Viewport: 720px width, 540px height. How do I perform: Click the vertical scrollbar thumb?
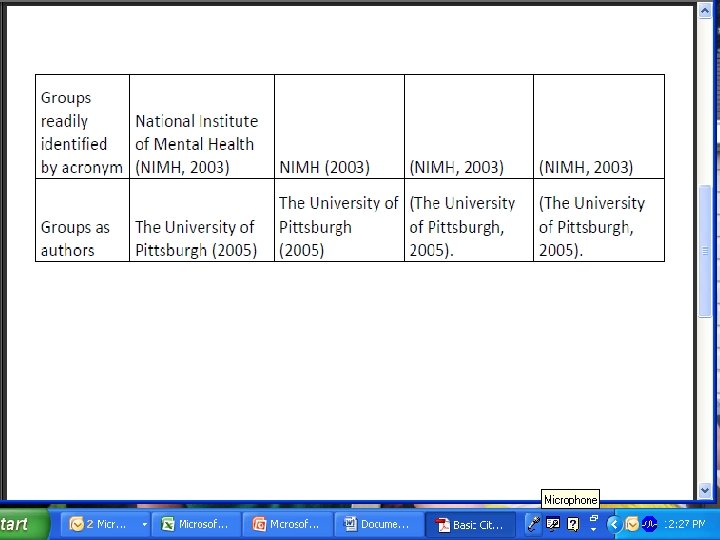[x=705, y=251]
